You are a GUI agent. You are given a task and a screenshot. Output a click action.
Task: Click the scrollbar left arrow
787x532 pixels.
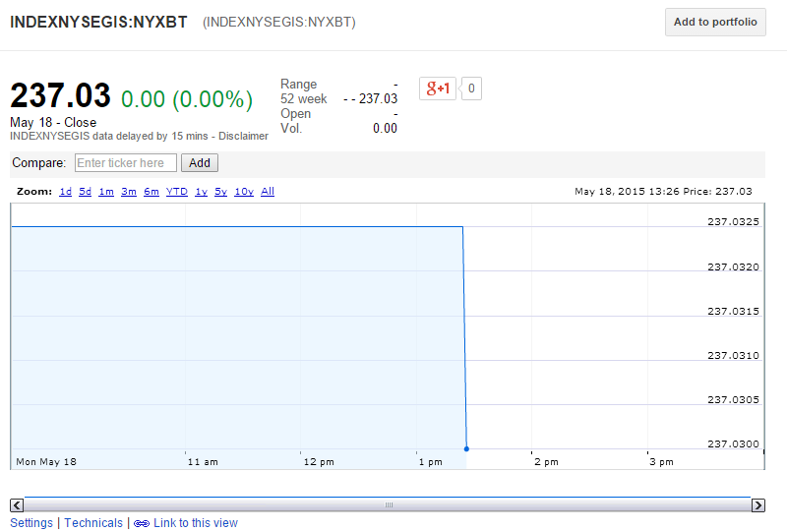coord(17,505)
